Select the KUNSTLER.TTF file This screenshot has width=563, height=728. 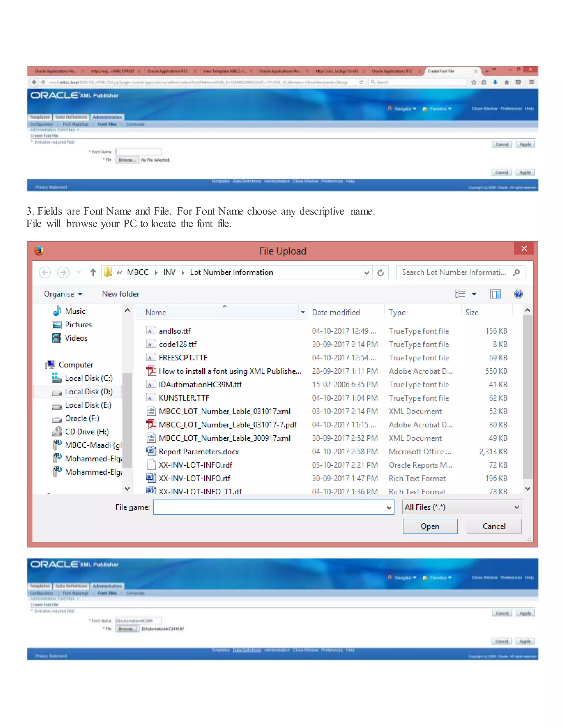coord(184,398)
